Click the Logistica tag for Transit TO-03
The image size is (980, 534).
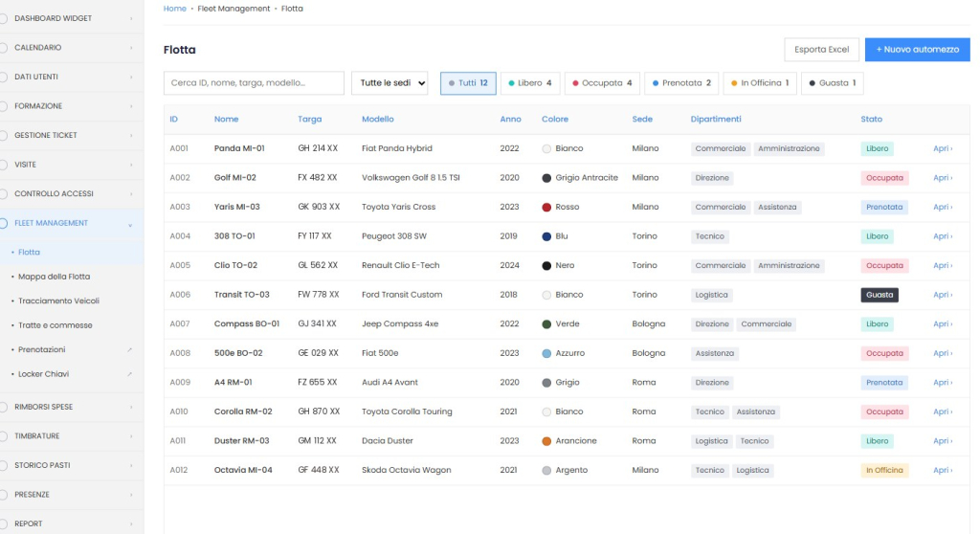tap(711, 295)
